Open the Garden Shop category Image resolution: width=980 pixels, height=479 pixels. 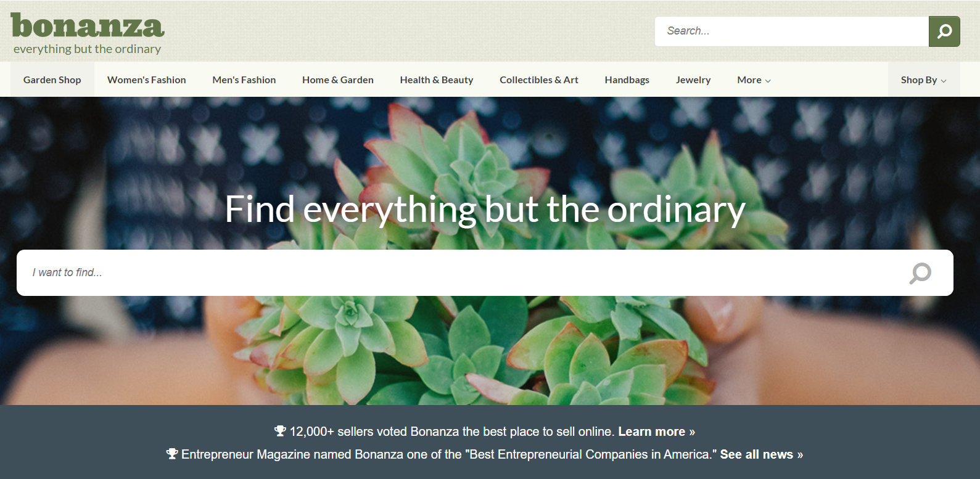pyautogui.click(x=52, y=80)
